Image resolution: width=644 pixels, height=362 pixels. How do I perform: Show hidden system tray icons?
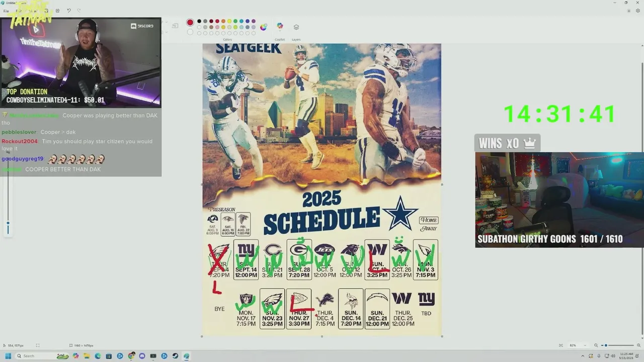point(583,356)
